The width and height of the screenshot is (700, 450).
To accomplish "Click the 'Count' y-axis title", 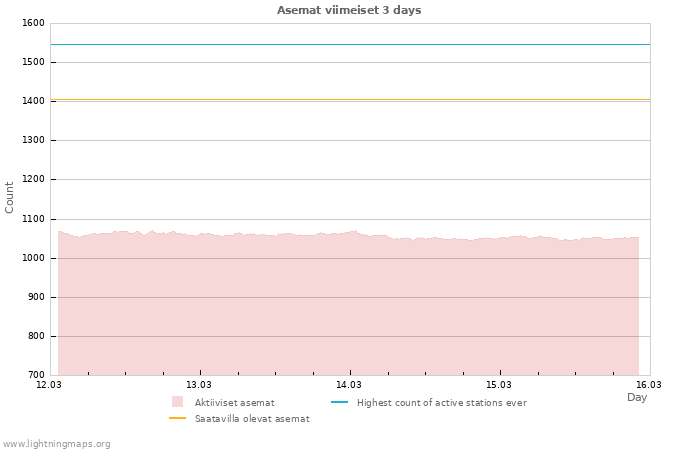I will pyautogui.click(x=10, y=197).
